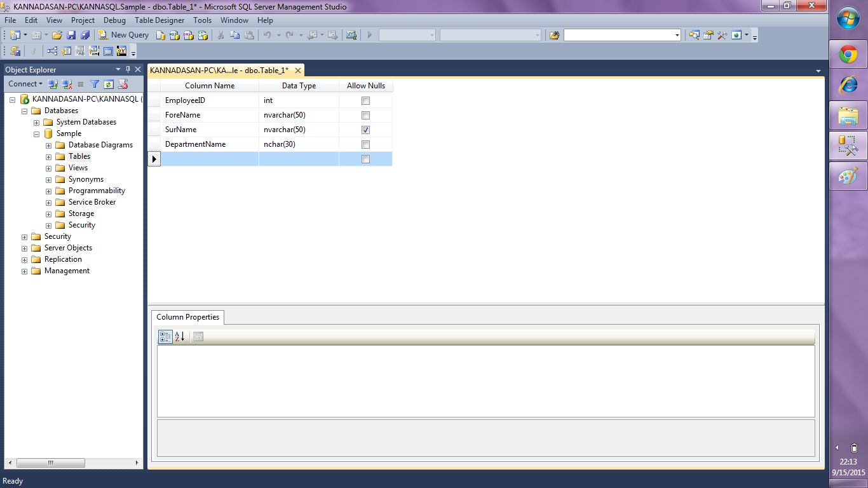Open the Tools menu
This screenshot has height=488, width=868.
203,20
